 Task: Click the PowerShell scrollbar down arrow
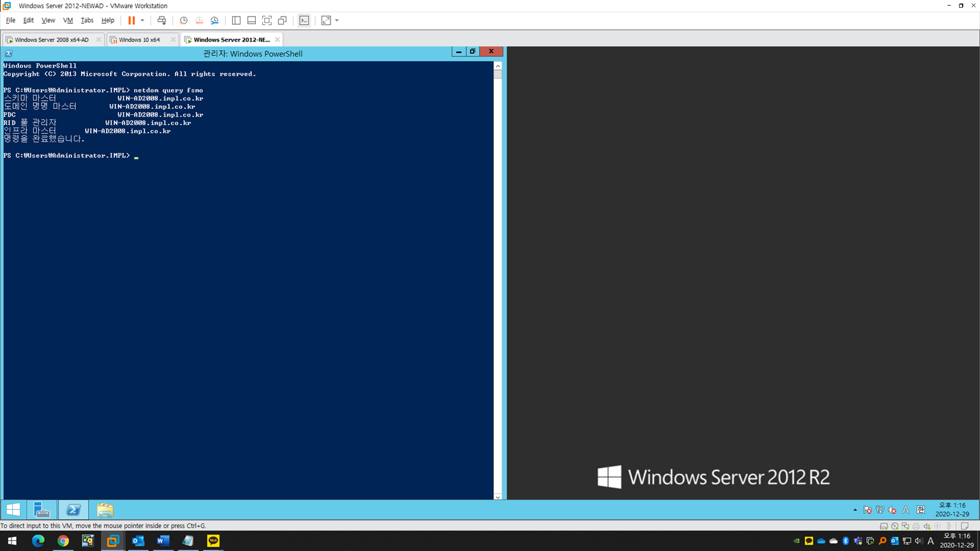(498, 496)
